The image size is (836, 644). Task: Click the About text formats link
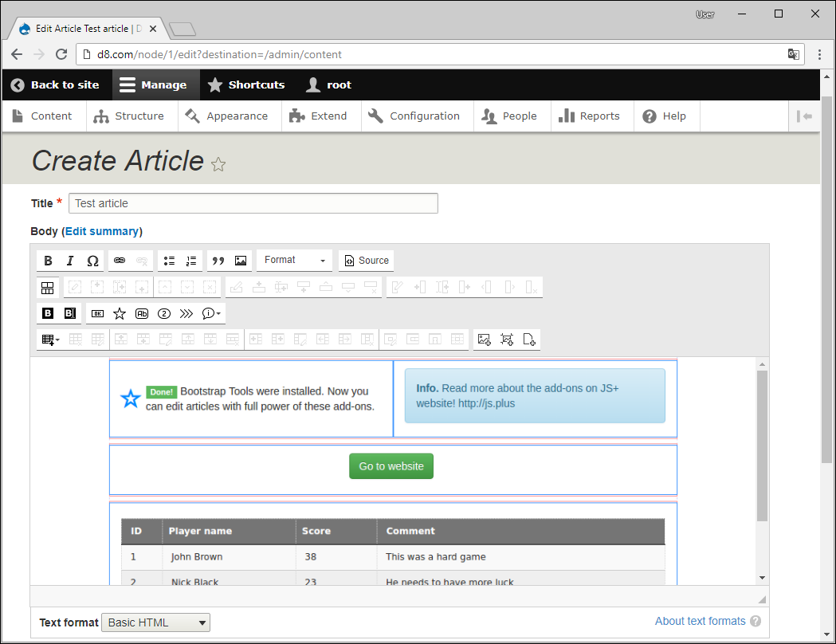click(700, 621)
